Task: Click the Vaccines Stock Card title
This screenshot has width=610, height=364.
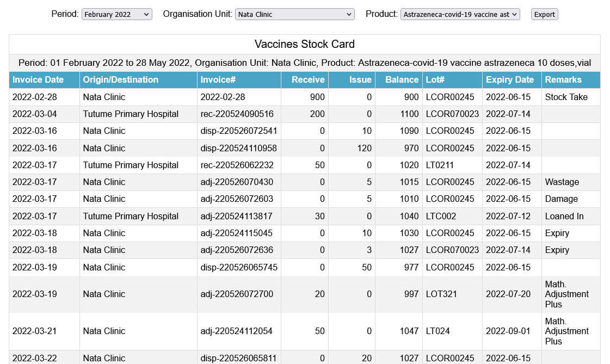Action: click(305, 44)
